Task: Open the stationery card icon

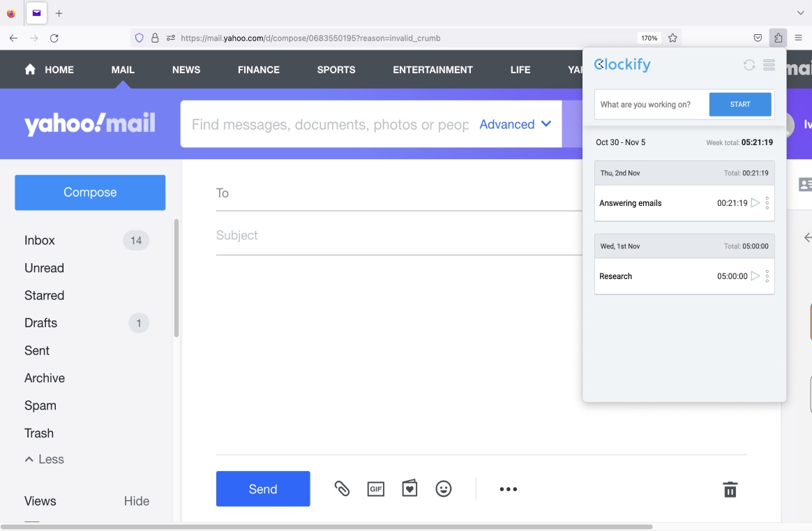Action: point(409,488)
